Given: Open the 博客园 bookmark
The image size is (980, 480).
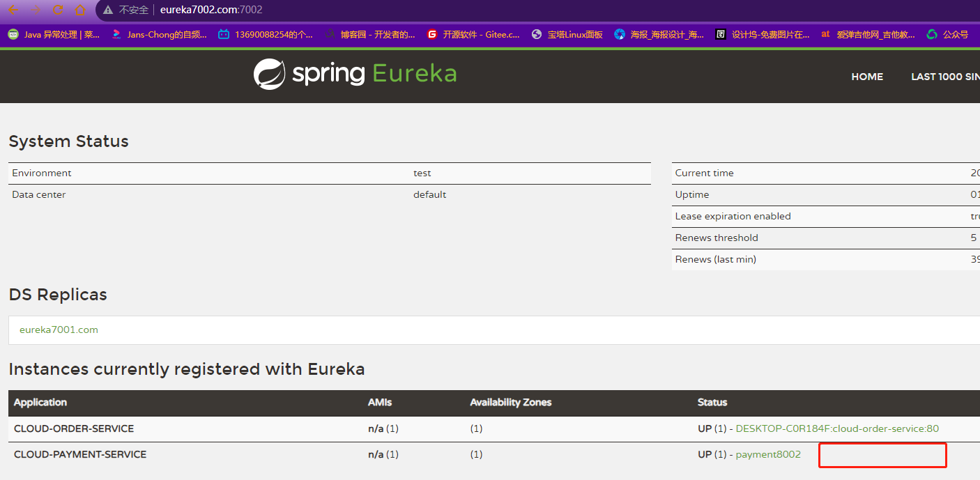Looking at the screenshot, I should coord(370,34).
